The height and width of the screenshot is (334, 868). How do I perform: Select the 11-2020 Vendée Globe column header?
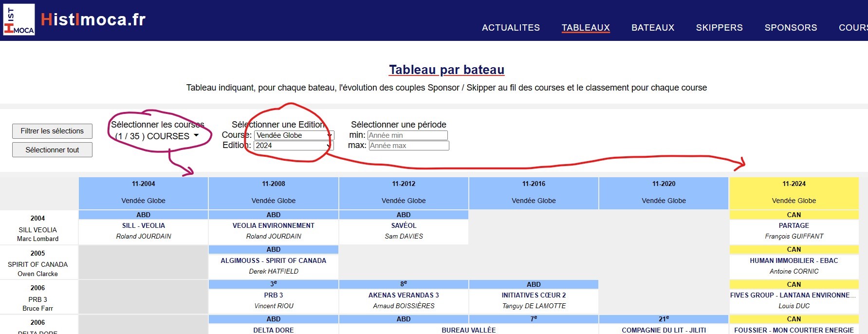coord(664,193)
